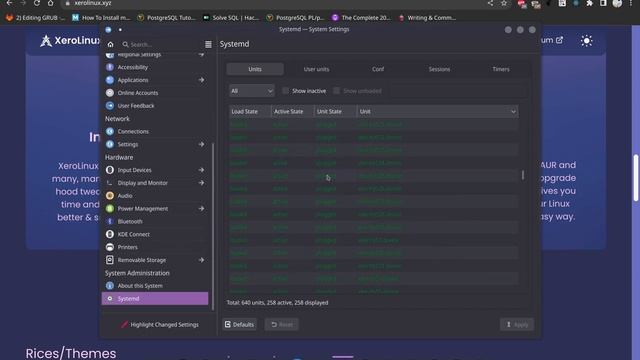The image size is (640, 360).
Task: Open the Solve SQL bookmark
Action: pyautogui.click(x=231, y=18)
